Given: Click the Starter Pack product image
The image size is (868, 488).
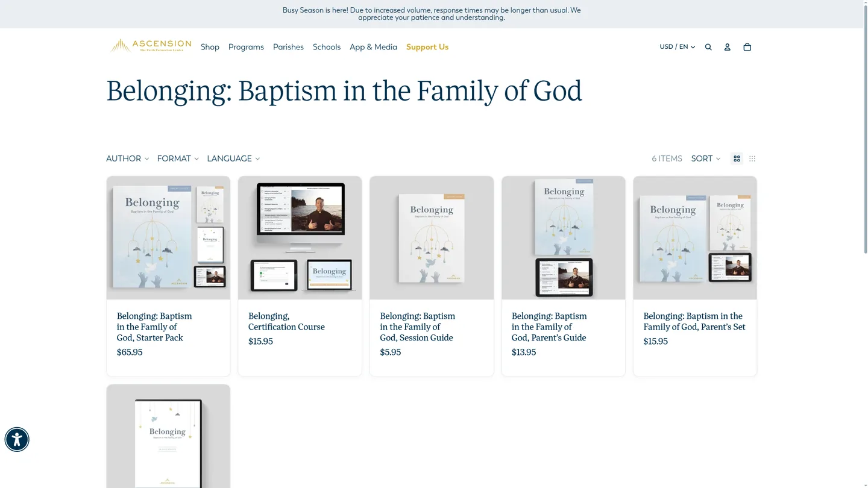Looking at the screenshot, I should tap(168, 238).
